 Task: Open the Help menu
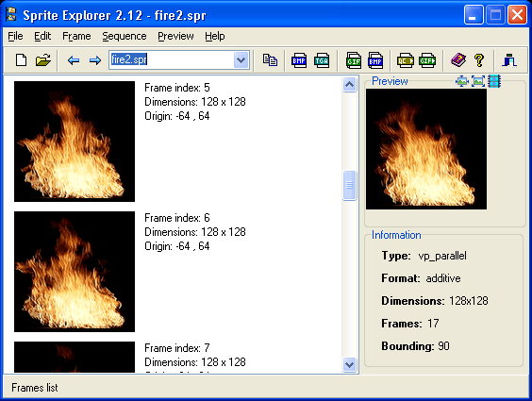click(x=215, y=36)
